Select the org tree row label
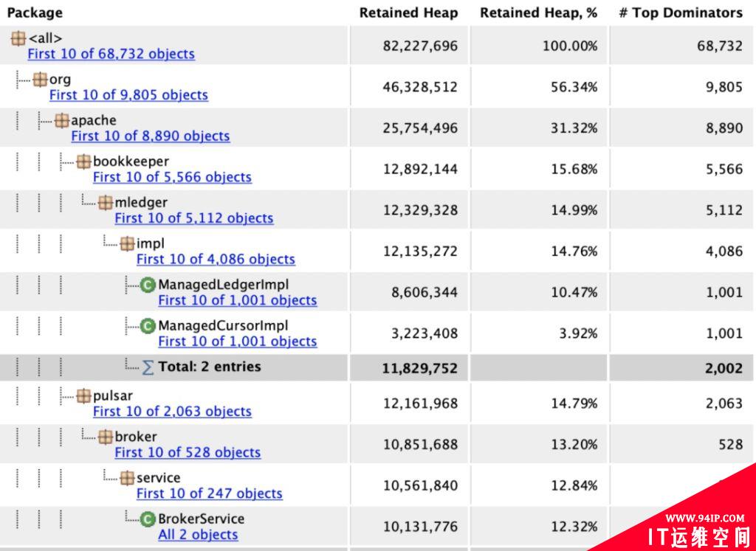 coord(60,79)
